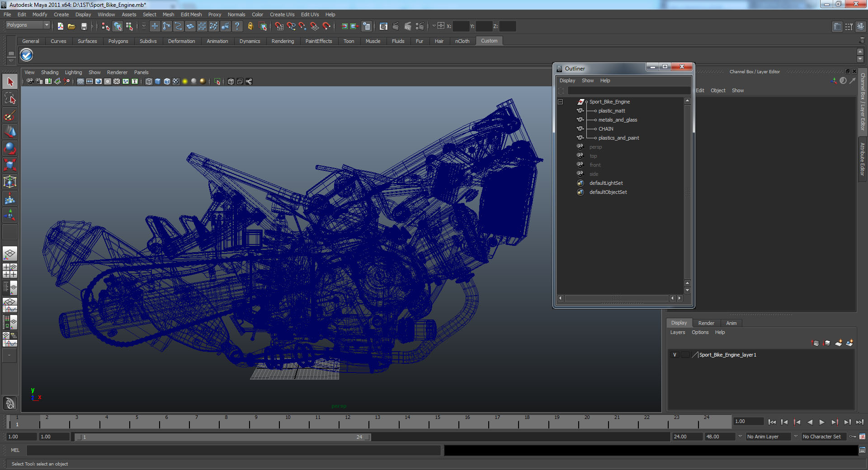The width and height of the screenshot is (868, 470).
Task: Click the open scene folder icon
Action: 71,26
